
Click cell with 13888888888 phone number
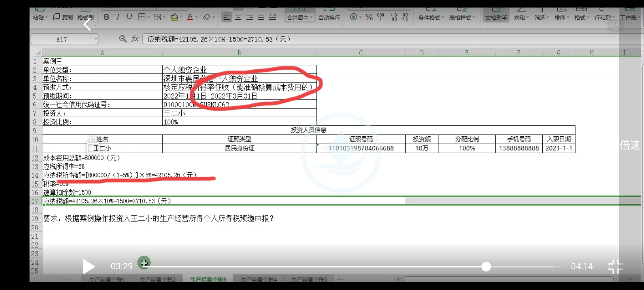click(x=519, y=148)
